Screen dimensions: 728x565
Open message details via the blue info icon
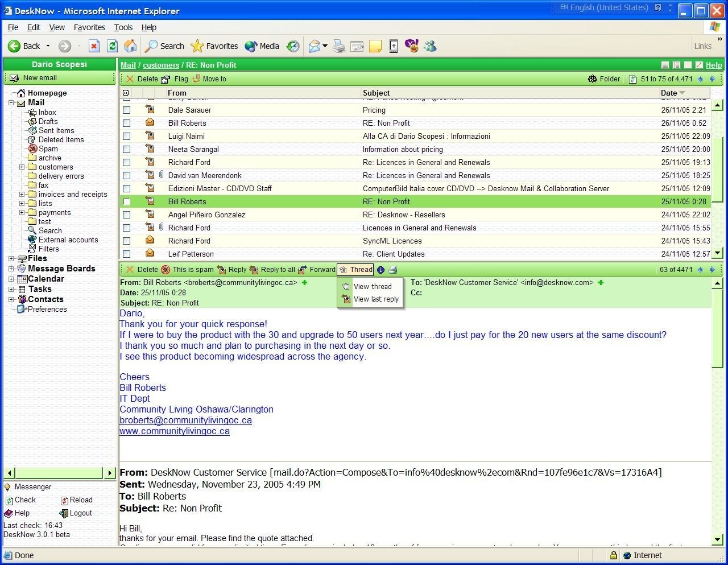tap(380, 269)
